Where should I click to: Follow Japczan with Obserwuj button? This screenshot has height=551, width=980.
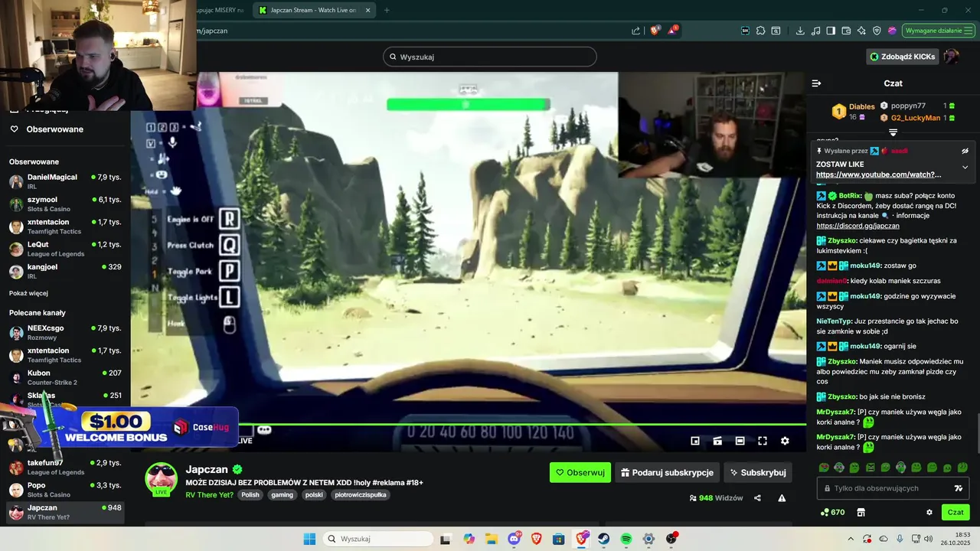580,472
